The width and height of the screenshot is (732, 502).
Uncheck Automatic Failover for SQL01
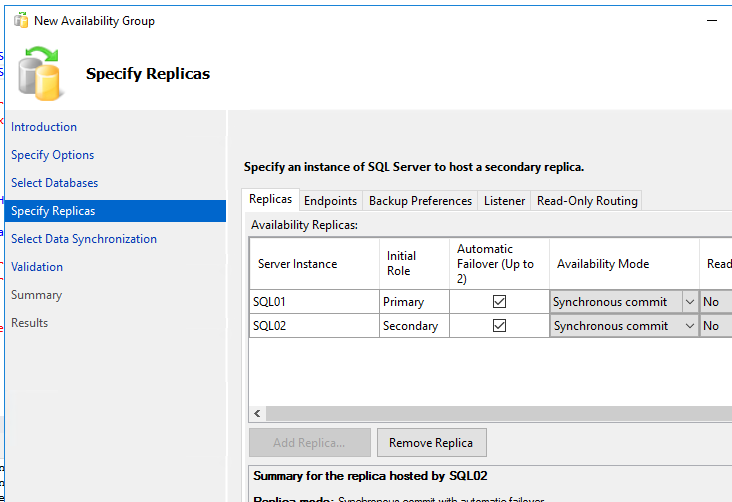499,302
